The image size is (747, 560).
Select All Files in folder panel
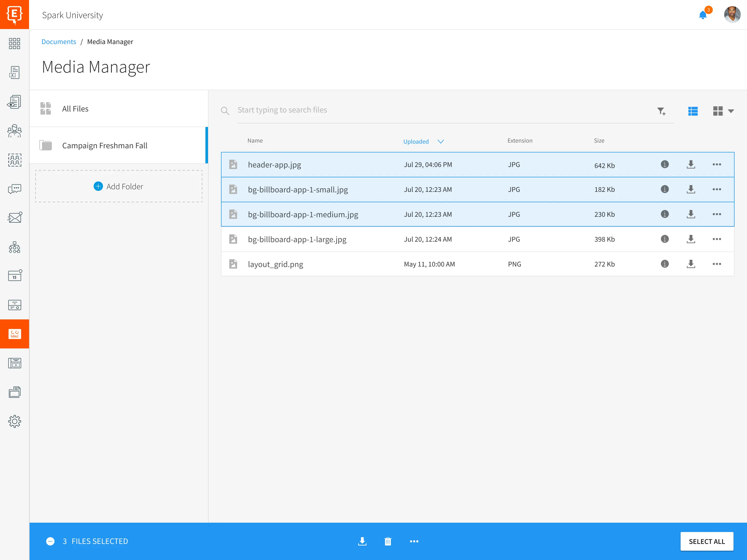[119, 108]
